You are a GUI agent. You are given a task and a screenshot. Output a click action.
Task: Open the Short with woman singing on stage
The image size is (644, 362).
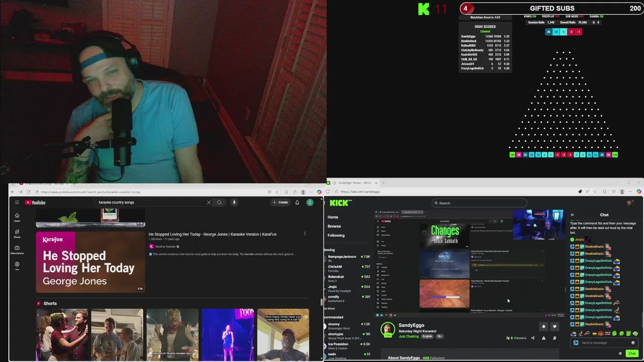tap(228, 334)
